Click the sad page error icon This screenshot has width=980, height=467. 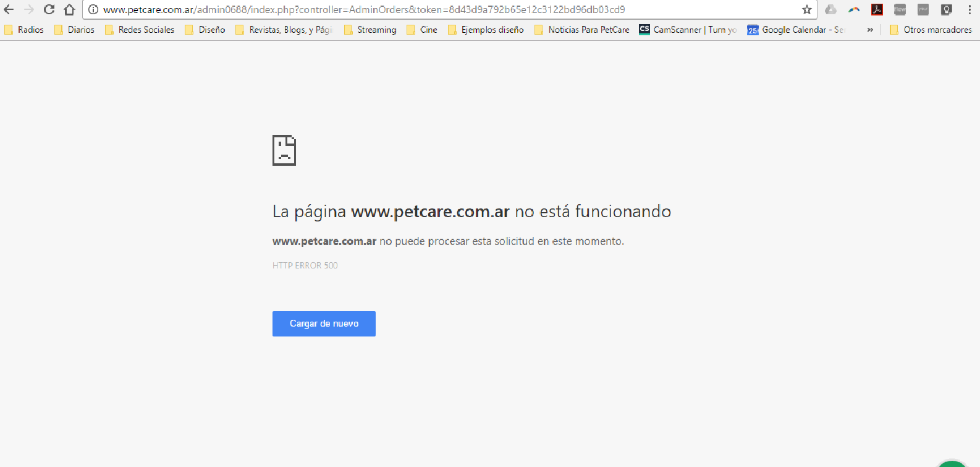pyautogui.click(x=284, y=150)
